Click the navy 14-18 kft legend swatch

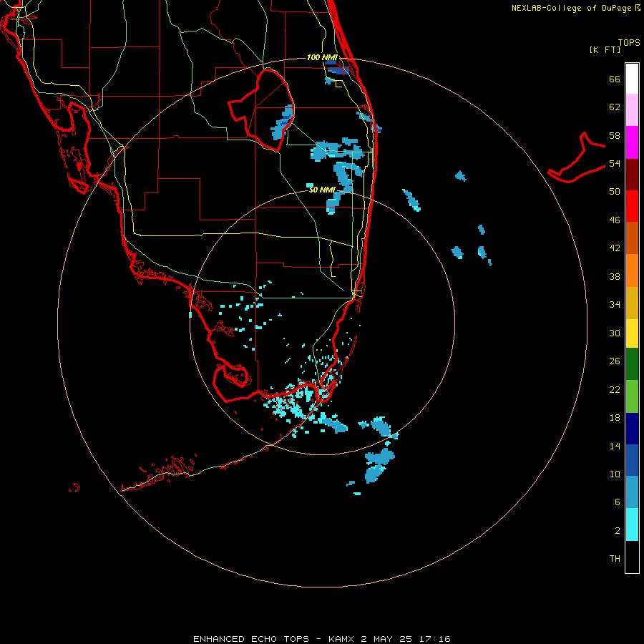point(632,429)
